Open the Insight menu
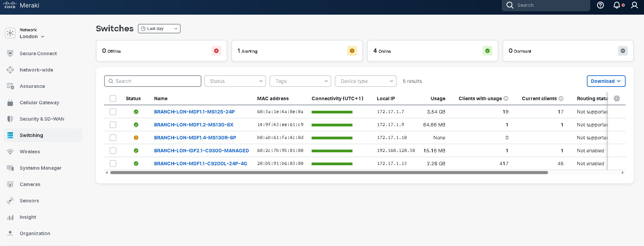Image resolution: width=644 pixels, height=246 pixels. [x=28, y=217]
